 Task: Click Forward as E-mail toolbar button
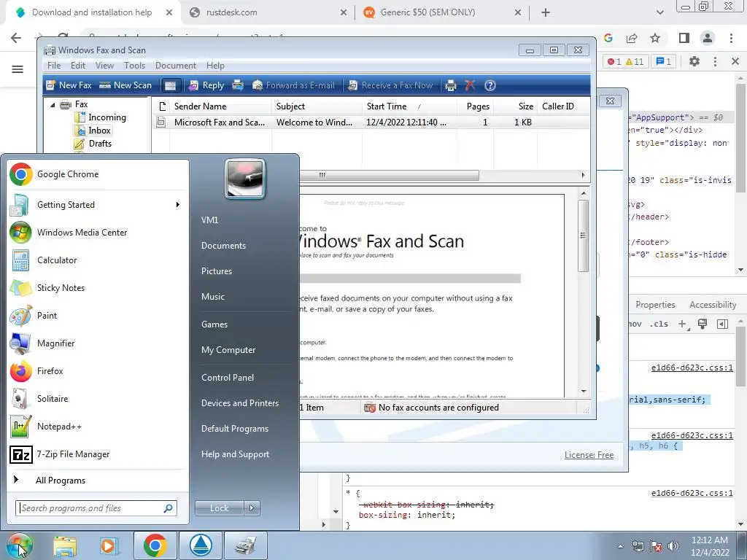[293, 85]
